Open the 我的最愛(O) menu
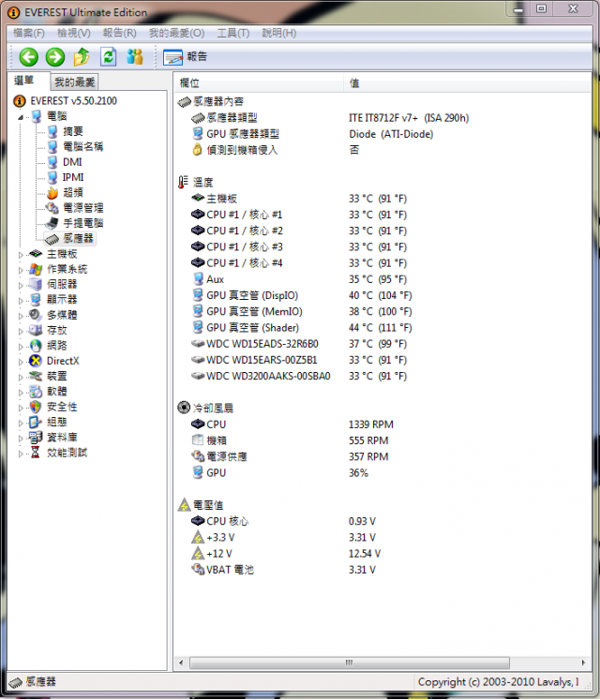600x700 pixels. (176, 33)
